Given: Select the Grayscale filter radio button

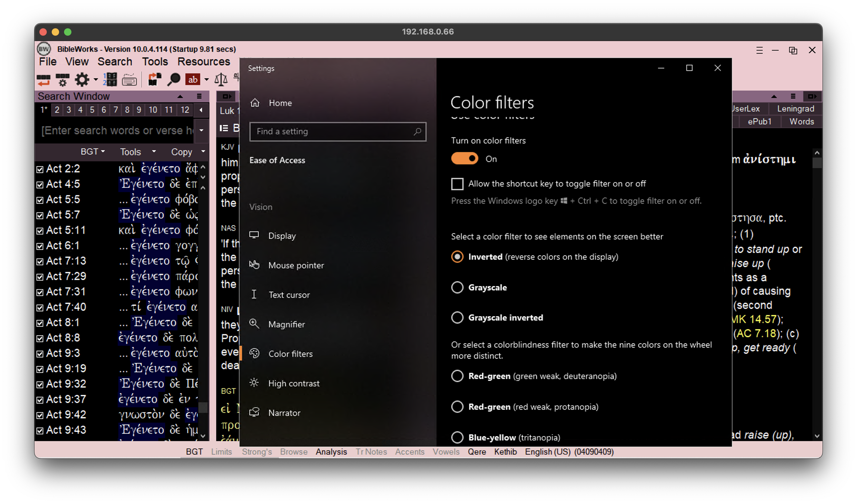Looking at the screenshot, I should 457,287.
